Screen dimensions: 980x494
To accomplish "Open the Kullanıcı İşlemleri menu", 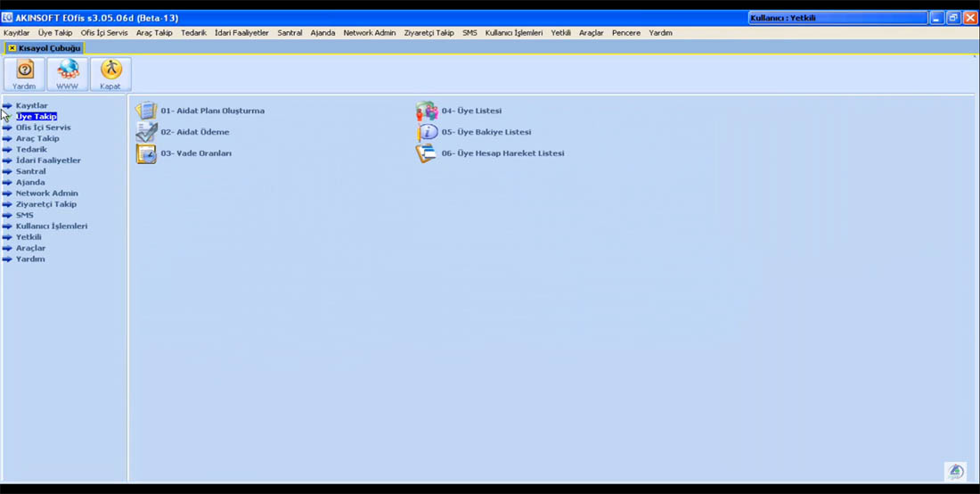I will (x=514, y=33).
